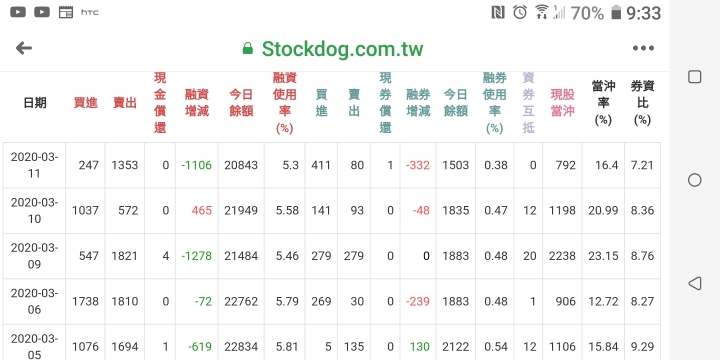Tap the green padlock security icon
The height and width of the screenshot is (360, 720).
coord(248,48)
